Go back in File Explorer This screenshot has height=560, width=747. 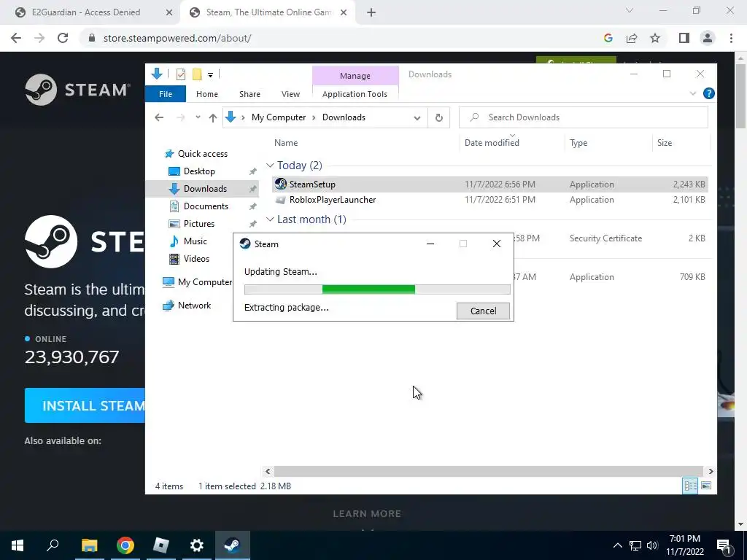click(x=159, y=117)
